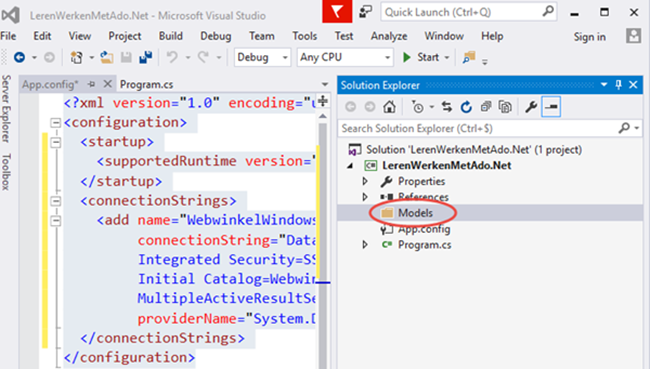Click the Open File toolbar icon
The height and width of the screenshot is (369, 650).
click(107, 57)
